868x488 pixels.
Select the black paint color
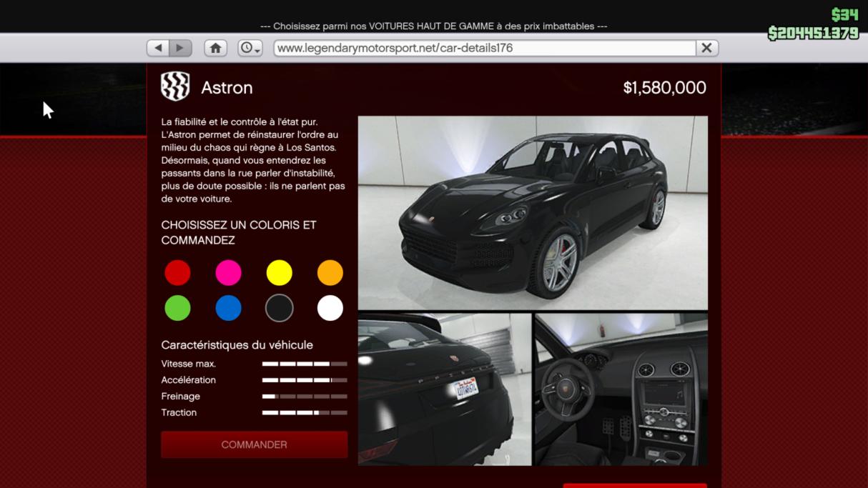click(279, 308)
